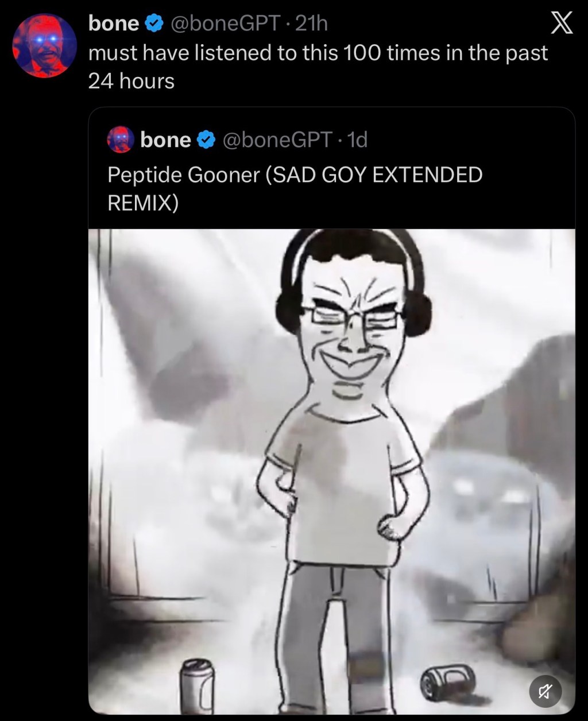Click small avatar in the quoted post
The width and height of the screenshot is (588, 721).
[121, 140]
